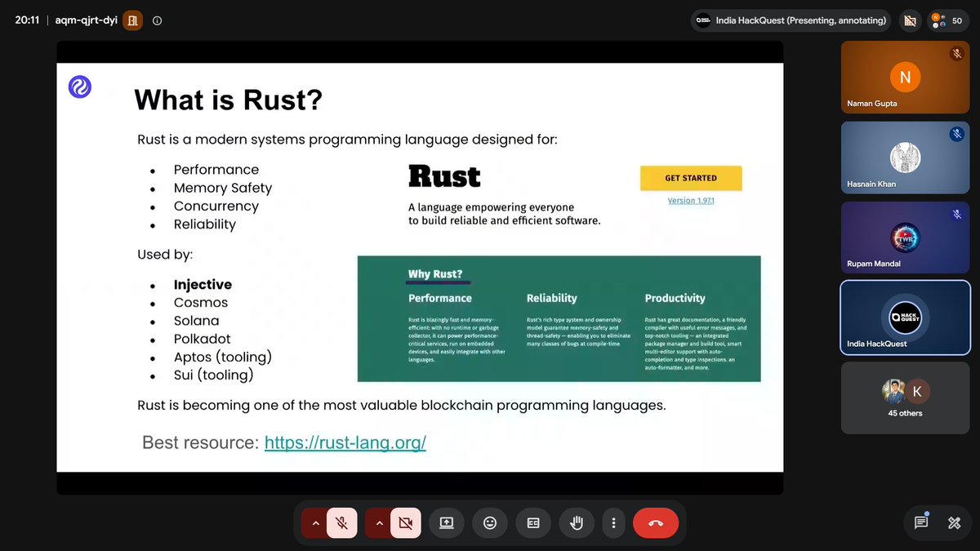
Task: Click the "Injective" bullet
Action: 203,285
